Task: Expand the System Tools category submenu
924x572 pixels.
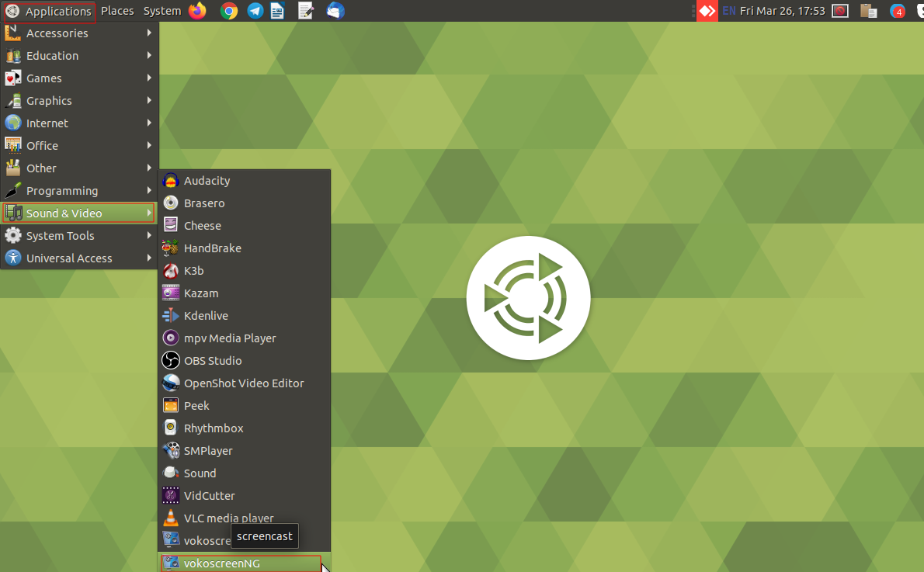Action: pos(79,236)
